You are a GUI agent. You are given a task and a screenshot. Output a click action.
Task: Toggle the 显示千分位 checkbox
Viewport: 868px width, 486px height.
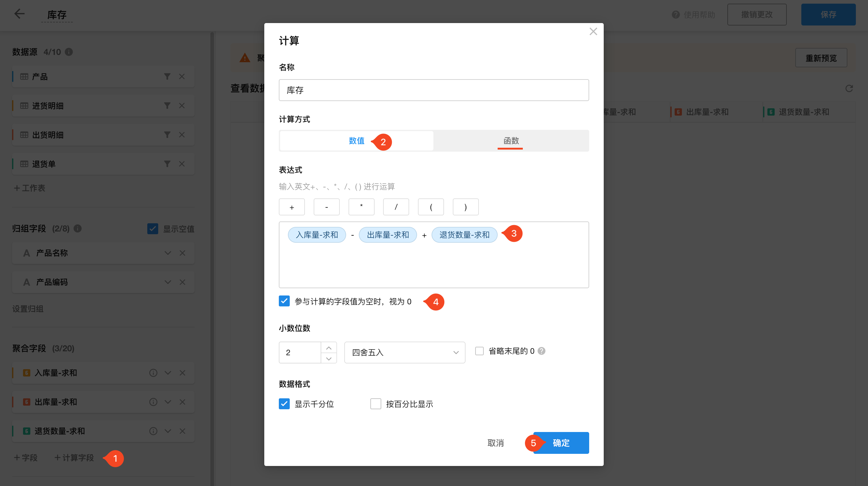click(x=284, y=404)
